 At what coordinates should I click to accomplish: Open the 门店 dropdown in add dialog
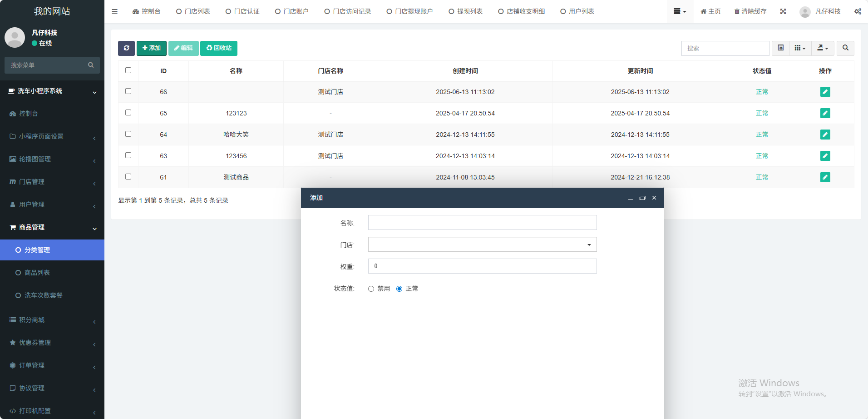(x=482, y=244)
